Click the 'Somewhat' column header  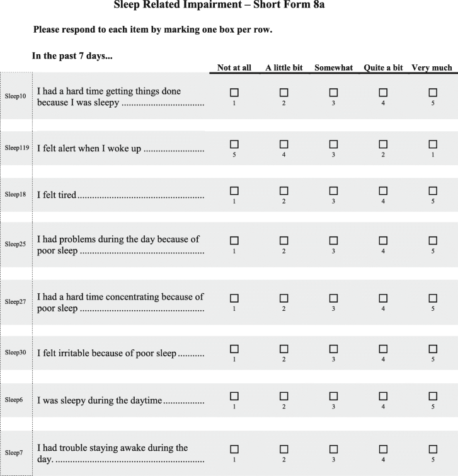click(333, 67)
